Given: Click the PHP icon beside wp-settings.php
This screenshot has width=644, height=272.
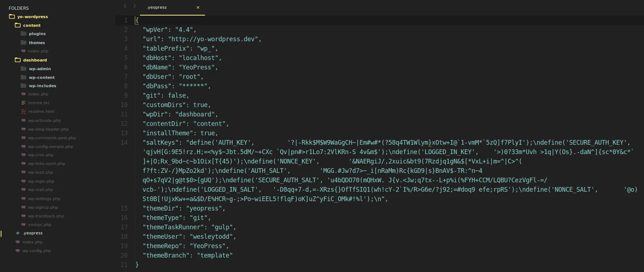Looking at the screenshot, I should click(24, 199).
